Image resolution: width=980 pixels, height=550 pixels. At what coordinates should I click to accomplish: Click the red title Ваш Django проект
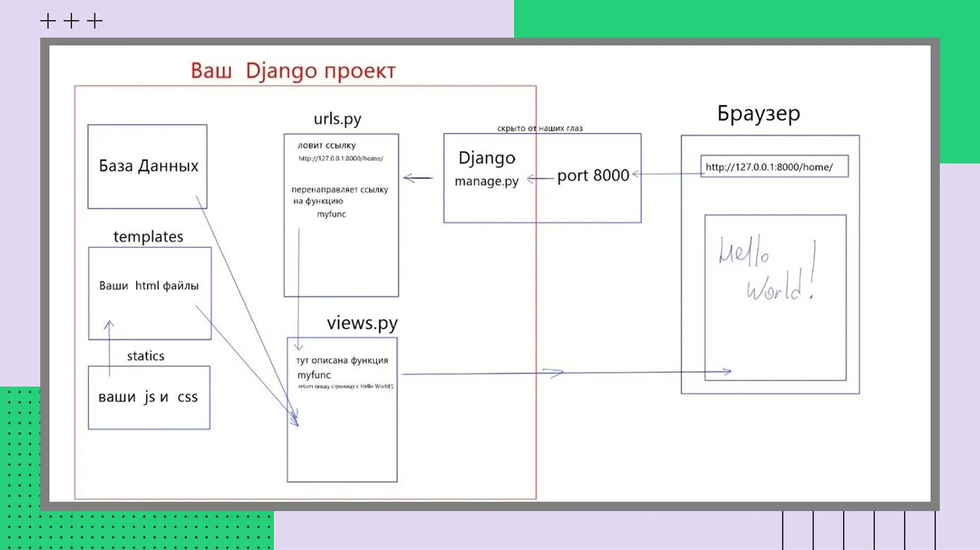coord(293,71)
